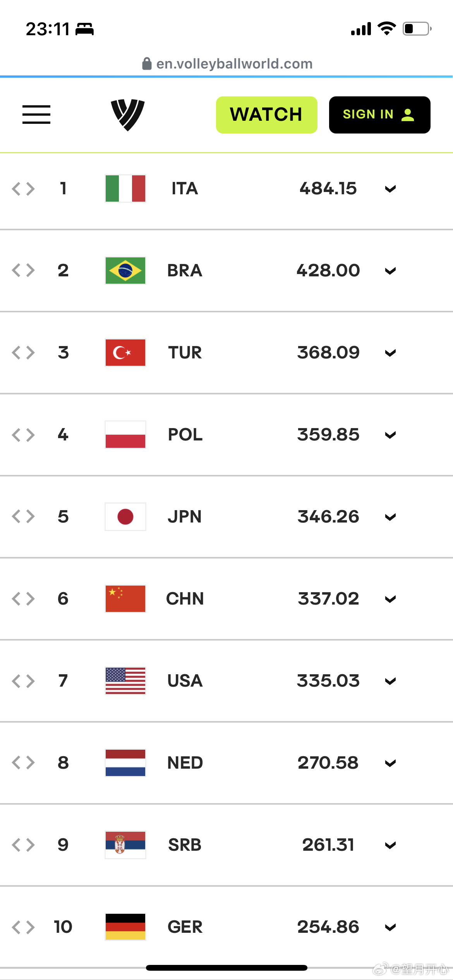The height and width of the screenshot is (980, 453).
Task: Tap the USA flag icon
Action: [125, 681]
